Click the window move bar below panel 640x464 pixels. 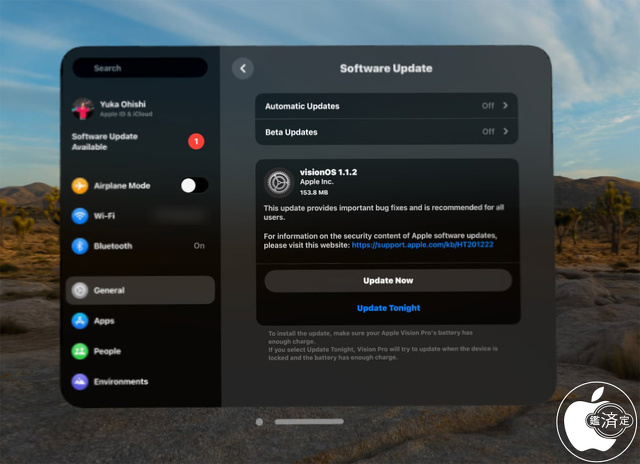click(x=309, y=422)
